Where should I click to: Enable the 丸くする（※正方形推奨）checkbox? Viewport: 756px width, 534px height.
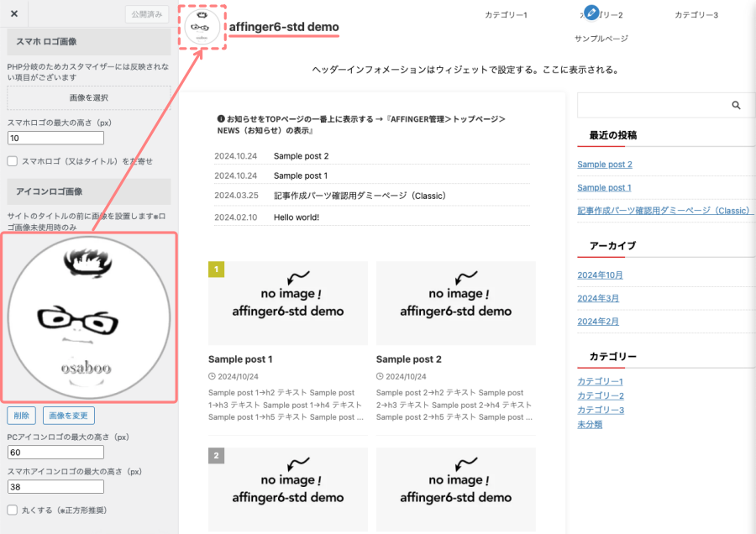(x=12, y=509)
